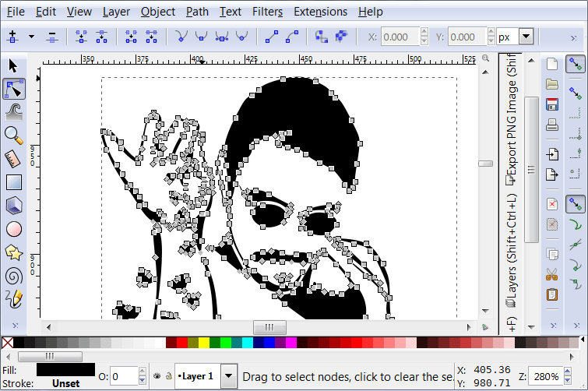588x391 pixels.
Task: Select the Zoom magnifier tool
Action: tap(13, 135)
